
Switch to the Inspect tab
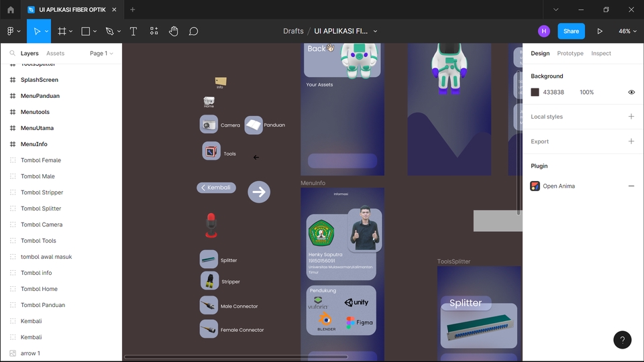point(601,54)
